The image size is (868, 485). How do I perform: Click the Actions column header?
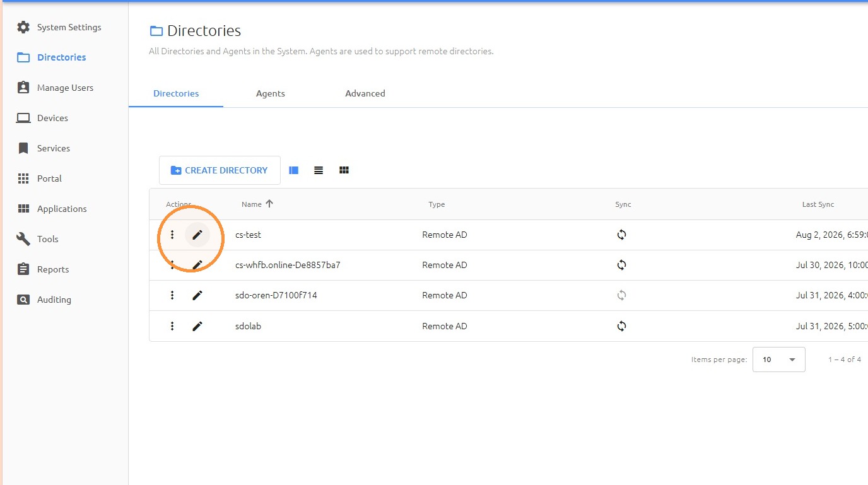pyautogui.click(x=179, y=204)
